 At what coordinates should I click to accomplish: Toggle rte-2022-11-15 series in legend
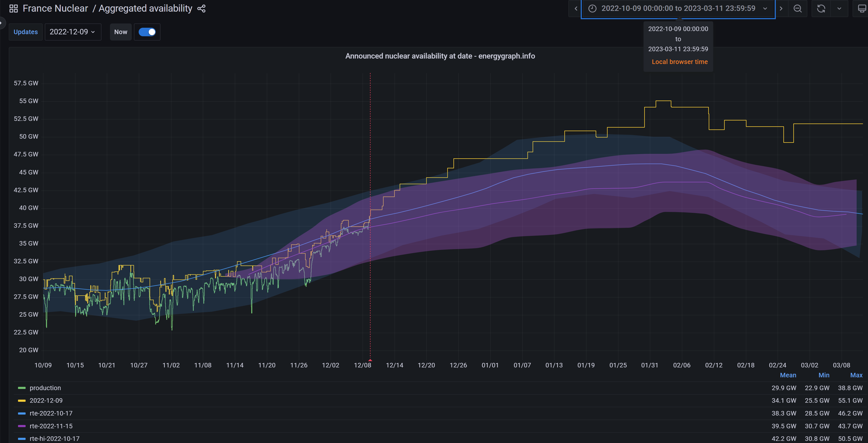[x=51, y=426]
